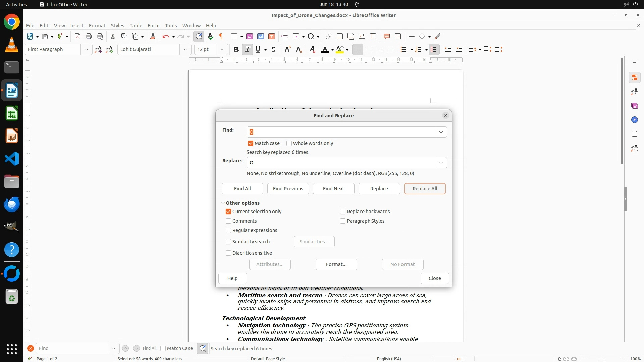
Task: Expand the font name dropdown
Action: tap(185, 49)
